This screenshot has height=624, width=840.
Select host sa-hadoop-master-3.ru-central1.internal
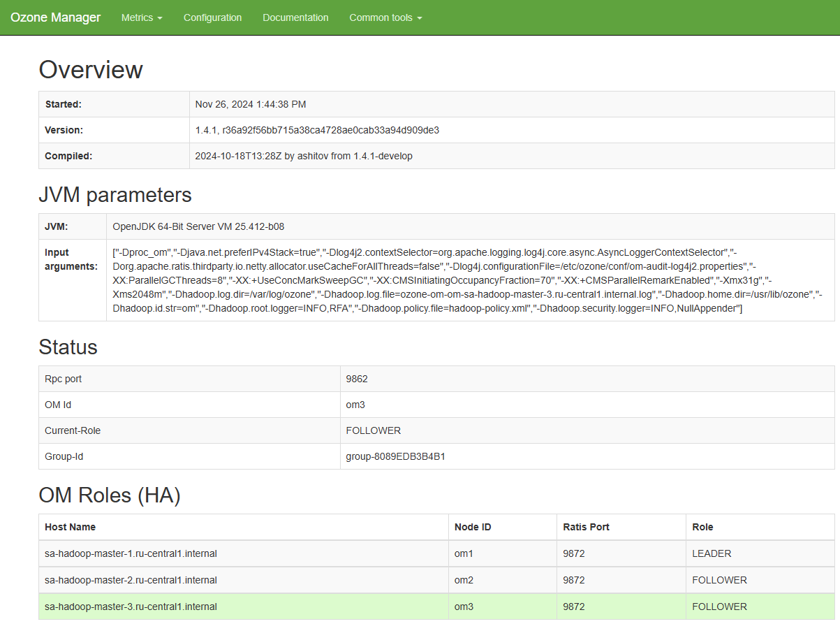(131, 607)
